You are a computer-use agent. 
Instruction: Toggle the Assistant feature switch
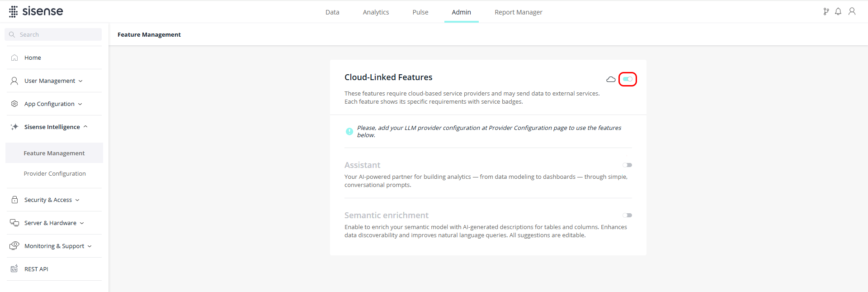(x=627, y=165)
